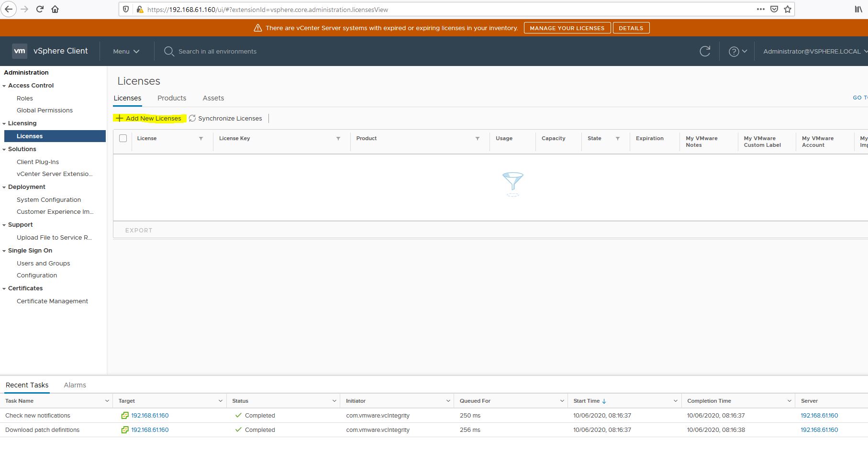Bookmark this page with the star icon
Image resolution: width=868 pixels, height=463 pixels.
coord(788,9)
